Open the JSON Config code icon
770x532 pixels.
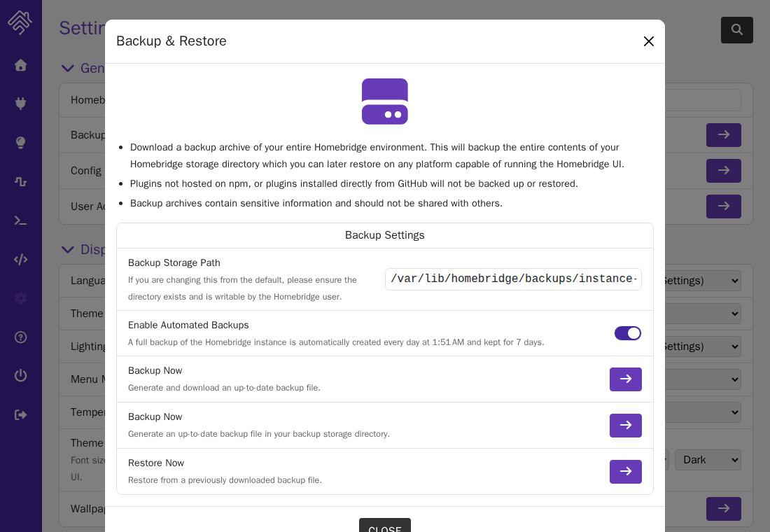click(20, 260)
